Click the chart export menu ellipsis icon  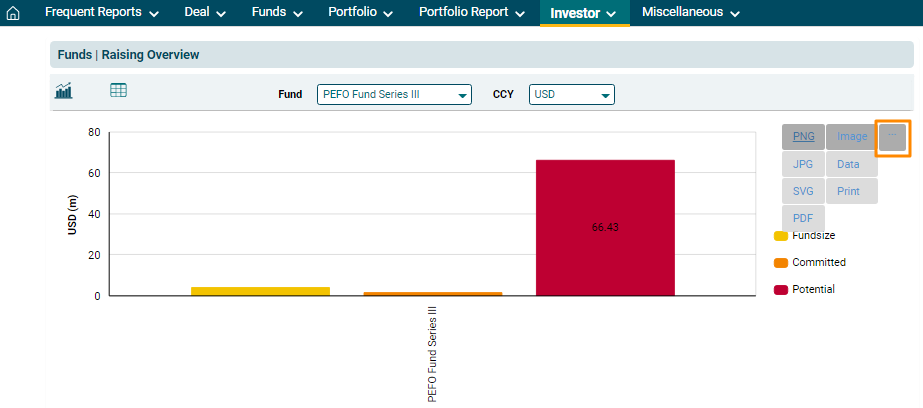892,137
